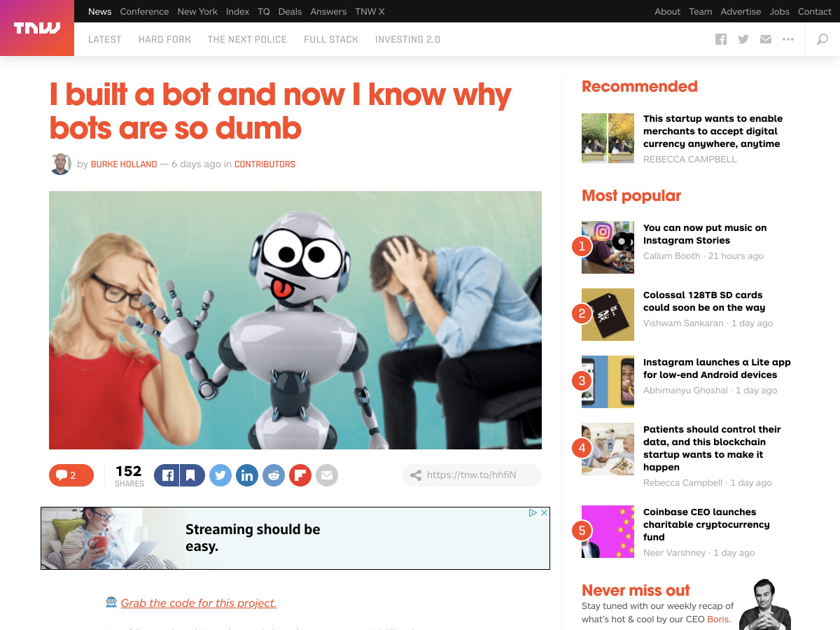Click the header email envelope icon

click(766, 39)
